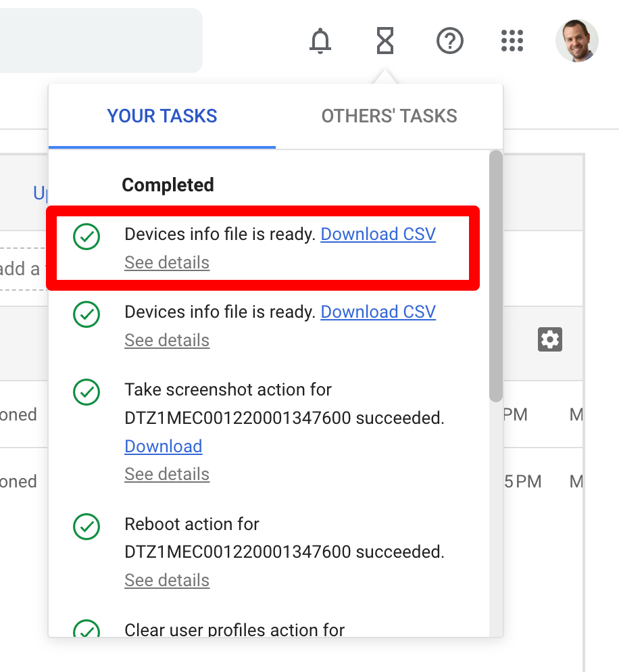See details of second Devices info task
The width and height of the screenshot is (619, 672).
167,340
